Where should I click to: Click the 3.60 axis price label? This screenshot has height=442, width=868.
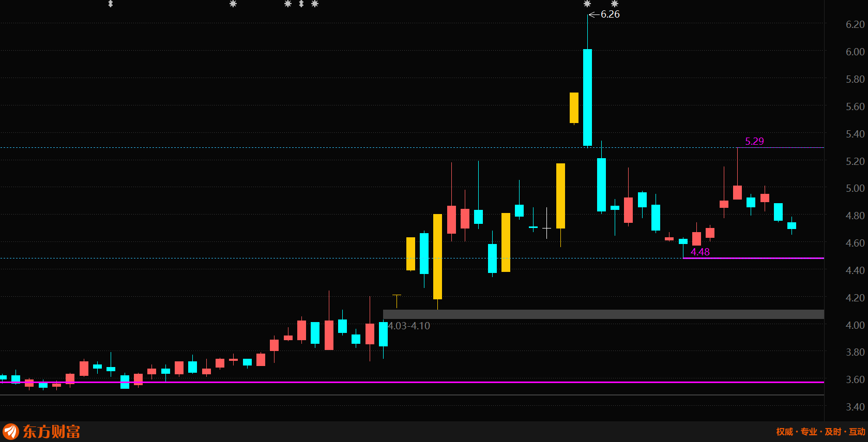(855, 379)
